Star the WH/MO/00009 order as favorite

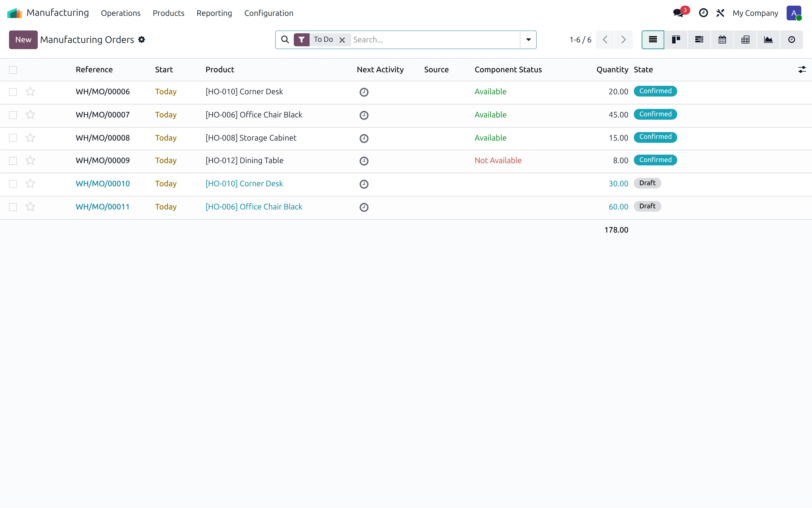click(x=30, y=160)
